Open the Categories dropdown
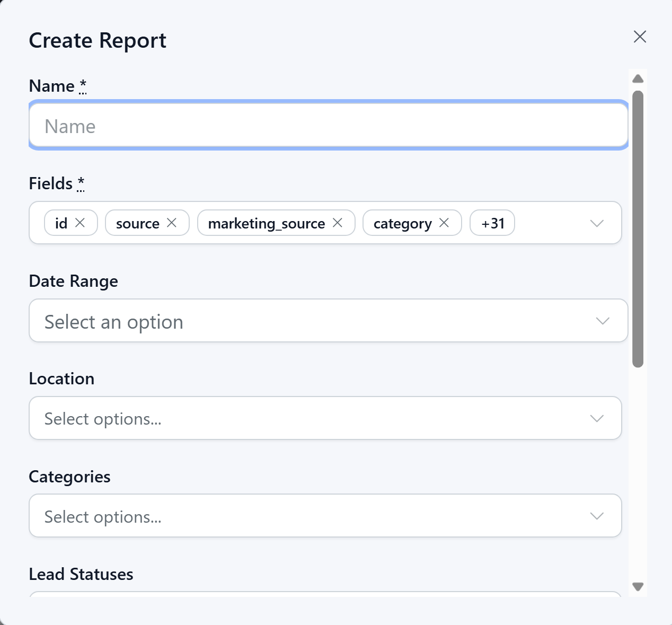672x625 pixels. (325, 516)
